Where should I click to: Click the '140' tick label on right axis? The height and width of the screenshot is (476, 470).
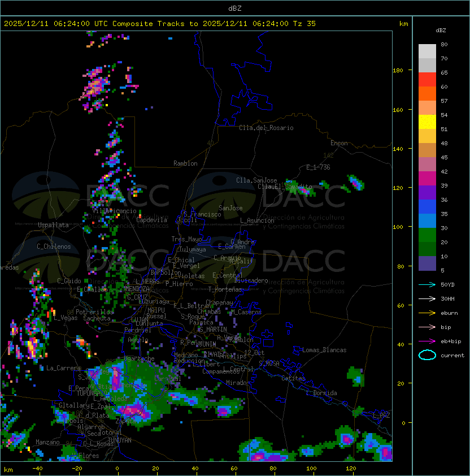[398, 149]
